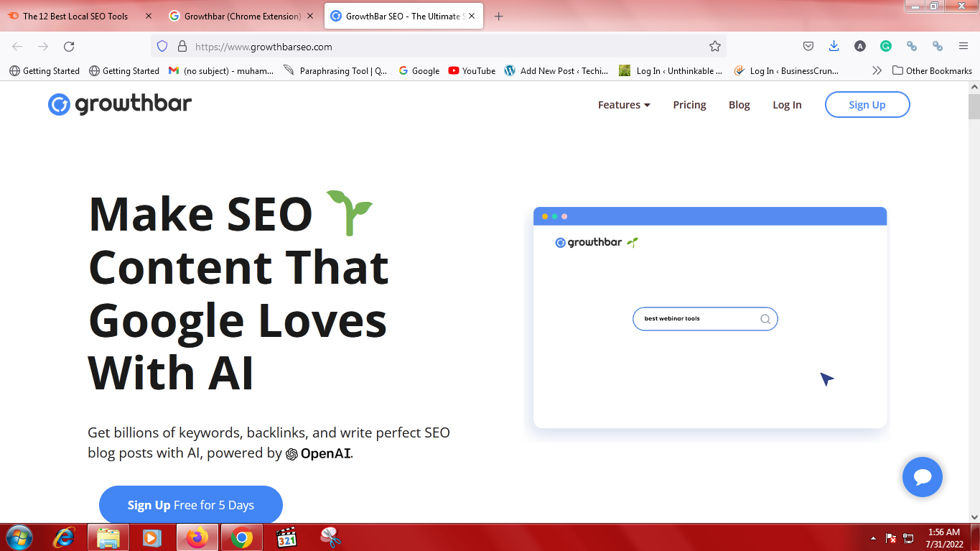Close the 12 Best Local SEO Tools tab

[x=149, y=16]
